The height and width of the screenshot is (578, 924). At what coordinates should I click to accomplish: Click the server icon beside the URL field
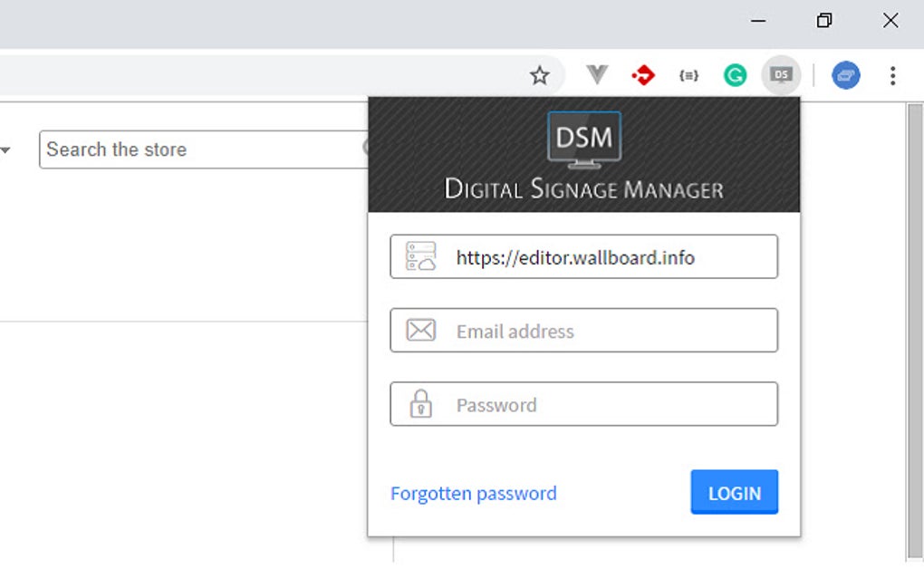[422, 256]
